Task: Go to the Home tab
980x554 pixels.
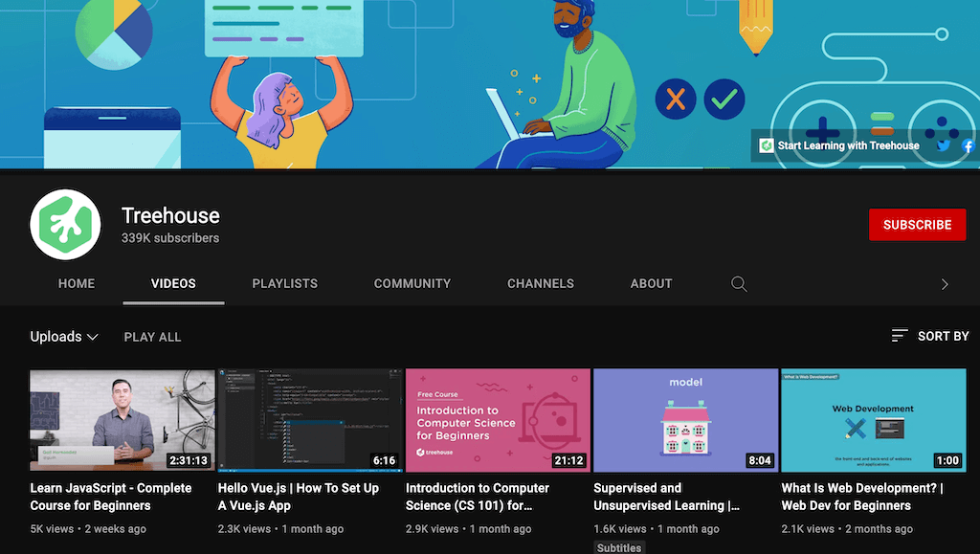Action: coord(77,283)
